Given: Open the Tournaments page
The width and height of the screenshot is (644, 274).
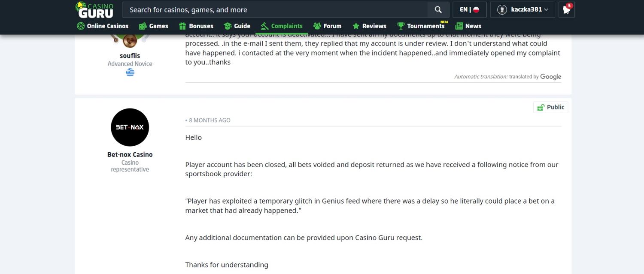Looking at the screenshot, I should pos(421,26).
